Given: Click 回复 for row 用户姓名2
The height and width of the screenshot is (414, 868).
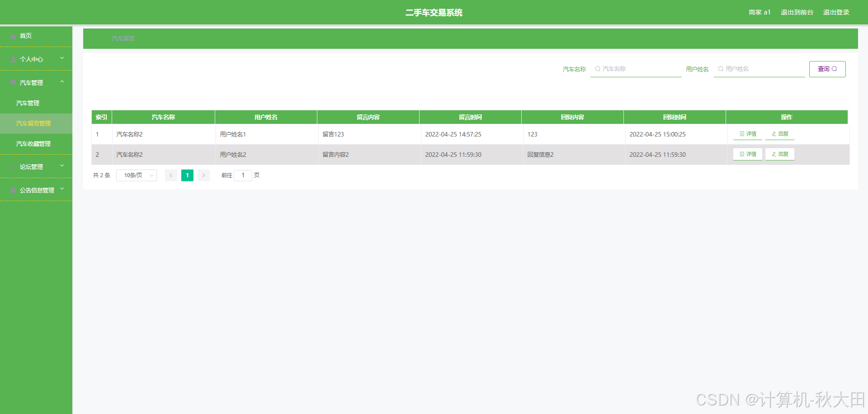Looking at the screenshot, I should (x=780, y=154).
